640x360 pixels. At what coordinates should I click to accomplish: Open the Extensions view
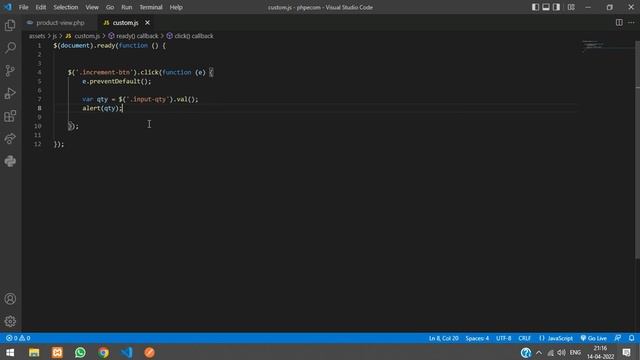pos(10,116)
